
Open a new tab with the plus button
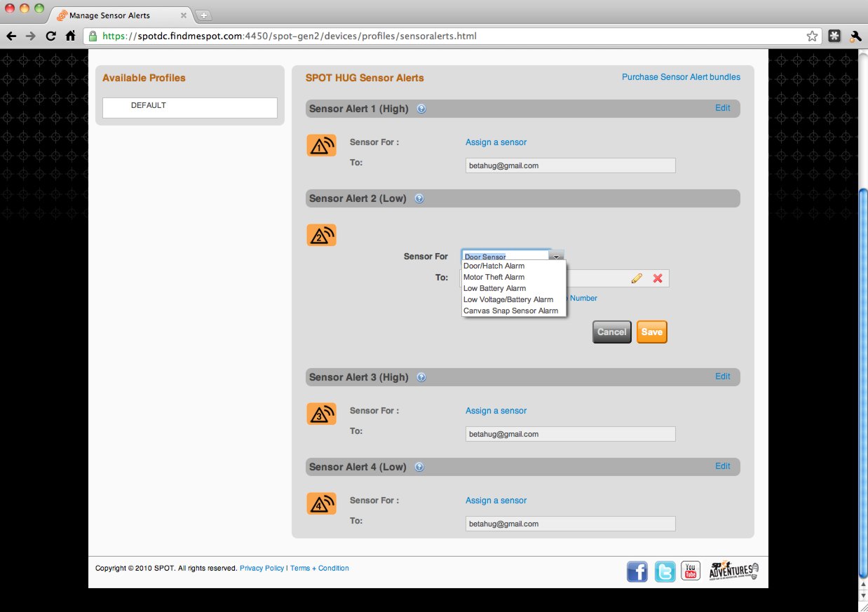point(203,15)
